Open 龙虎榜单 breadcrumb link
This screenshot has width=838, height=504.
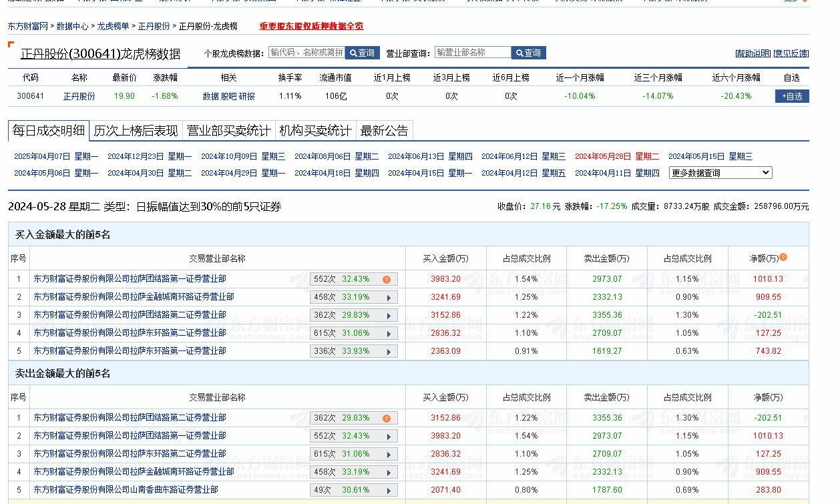coord(113,27)
